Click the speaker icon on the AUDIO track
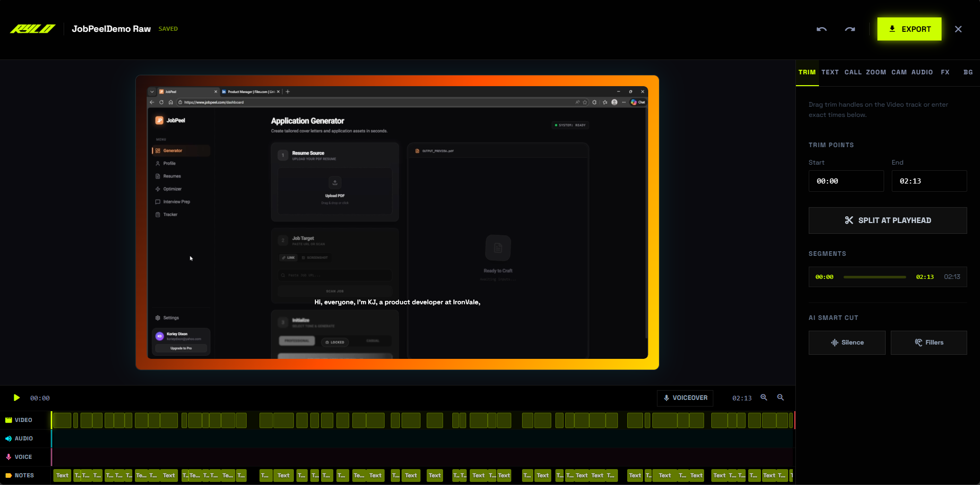The width and height of the screenshot is (980, 485). (x=8, y=438)
